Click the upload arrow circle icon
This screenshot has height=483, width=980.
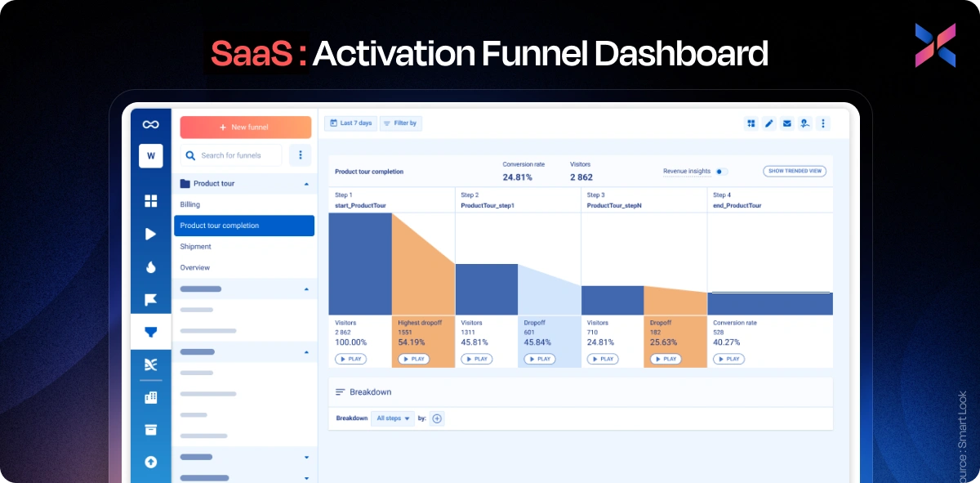click(x=150, y=462)
